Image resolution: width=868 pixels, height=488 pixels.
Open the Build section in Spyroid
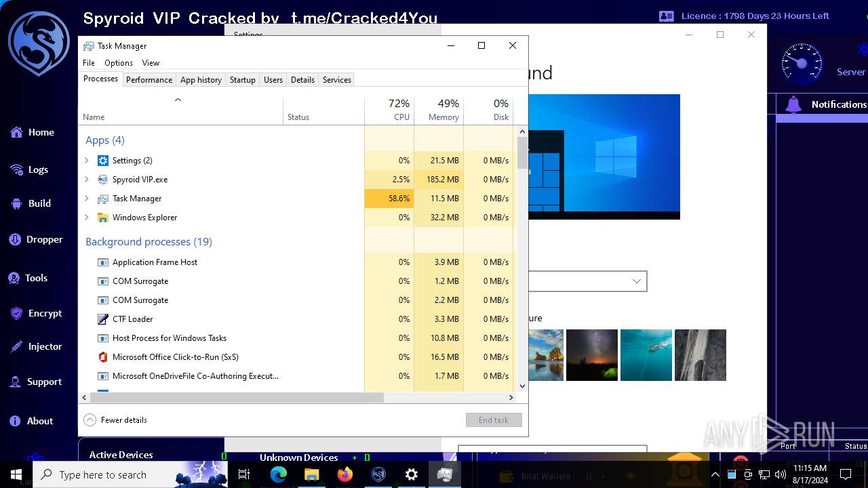tap(31, 203)
